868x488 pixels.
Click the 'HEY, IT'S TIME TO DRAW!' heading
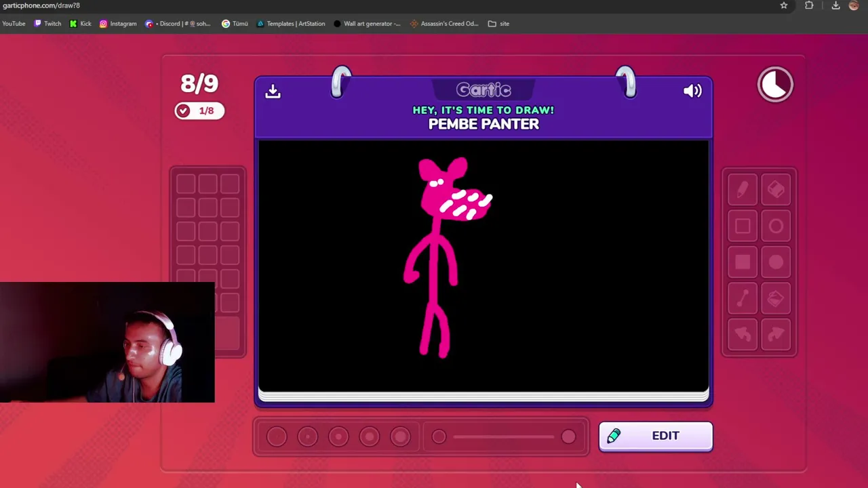(484, 110)
